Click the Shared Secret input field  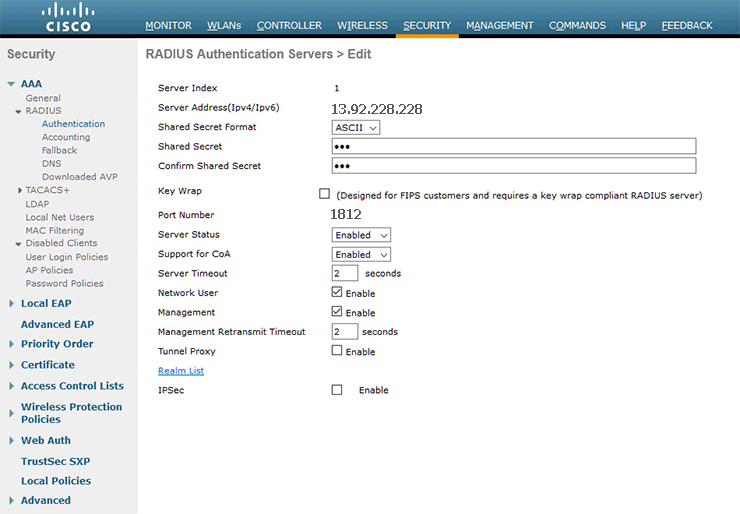point(513,146)
